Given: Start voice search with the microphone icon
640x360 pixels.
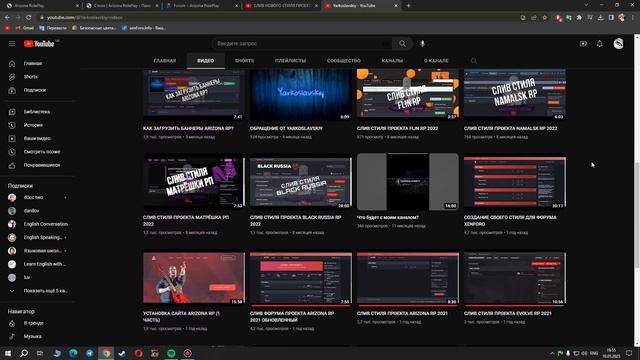Looking at the screenshot, I should (422, 44).
